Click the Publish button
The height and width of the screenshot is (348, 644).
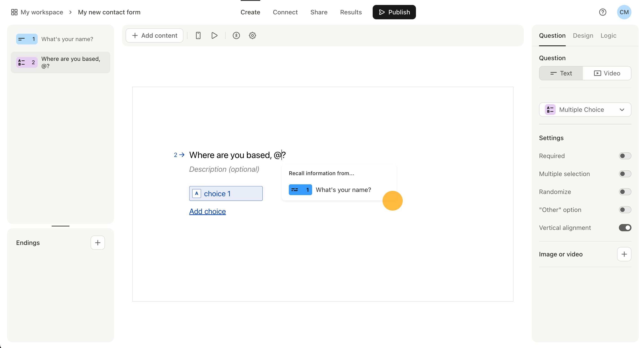pyautogui.click(x=394, y=12)
